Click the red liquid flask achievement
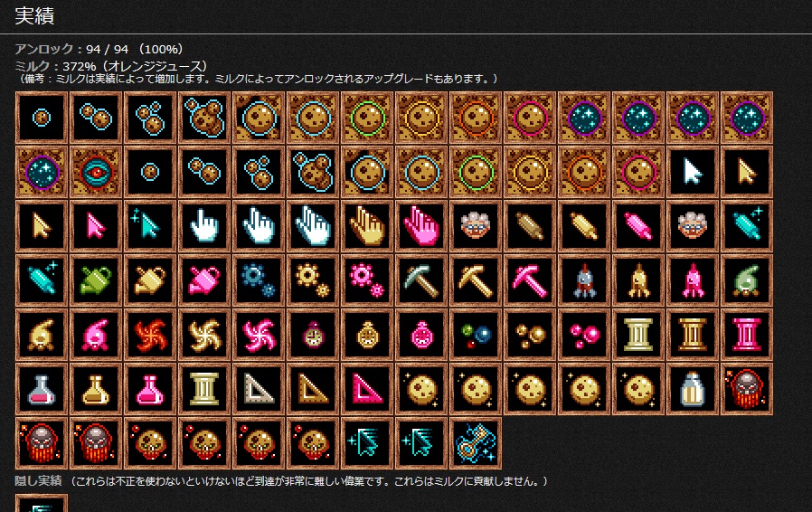812x512 pixels. (42, 389)
